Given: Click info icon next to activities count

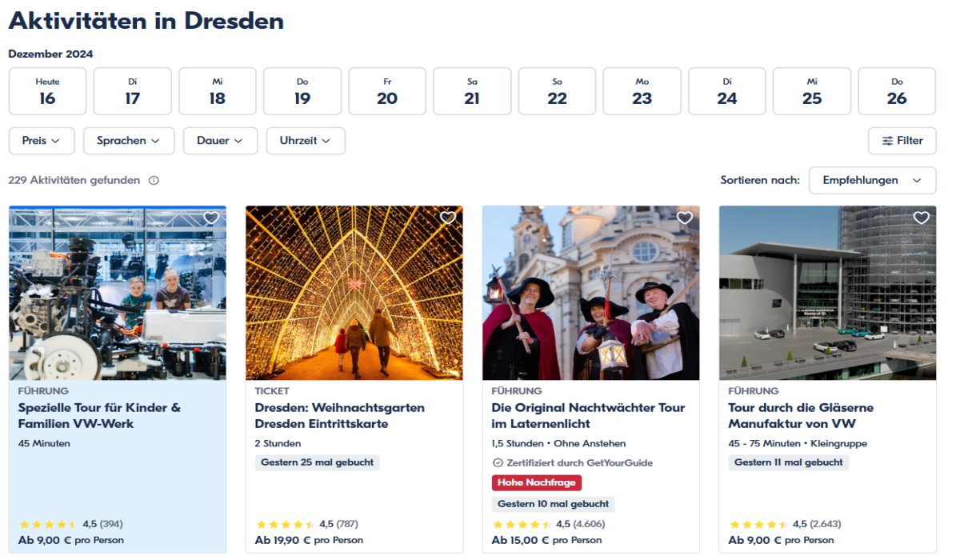Looking at the screenshot, I should pos(154,181).
